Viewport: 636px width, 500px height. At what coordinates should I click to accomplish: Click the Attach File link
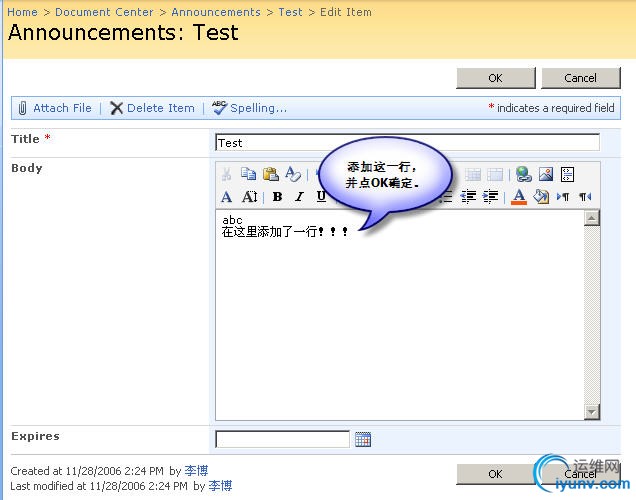(62, 108)
